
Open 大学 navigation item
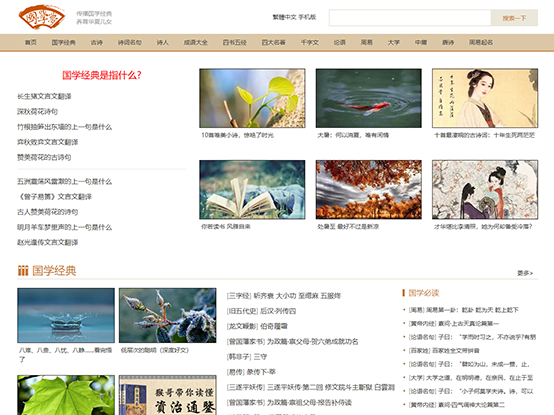(x=394, y=42)
